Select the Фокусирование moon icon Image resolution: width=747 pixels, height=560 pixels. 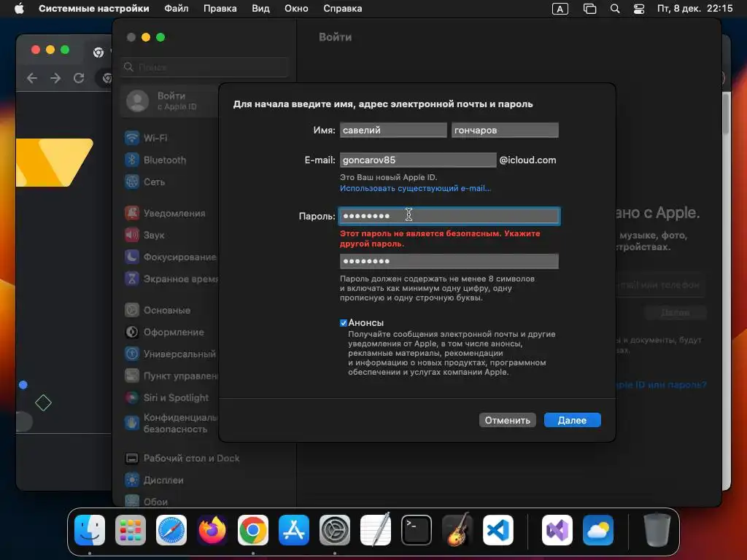click(132, 257)
